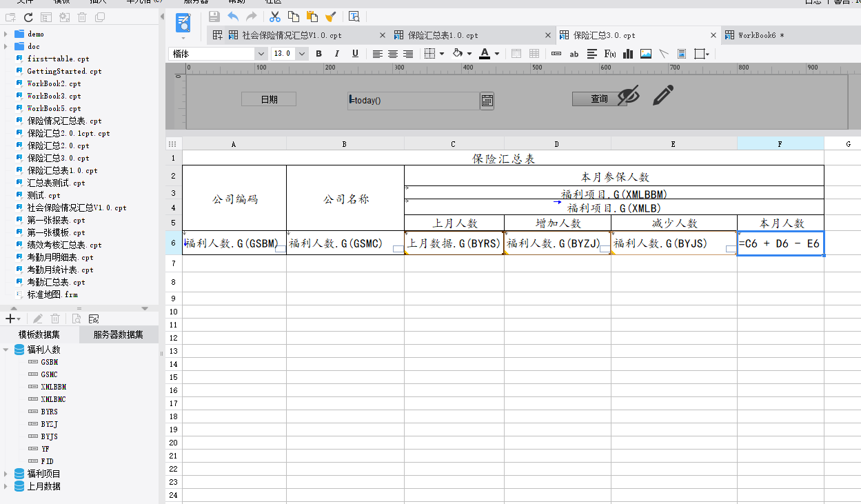Align cell text left

377,54
